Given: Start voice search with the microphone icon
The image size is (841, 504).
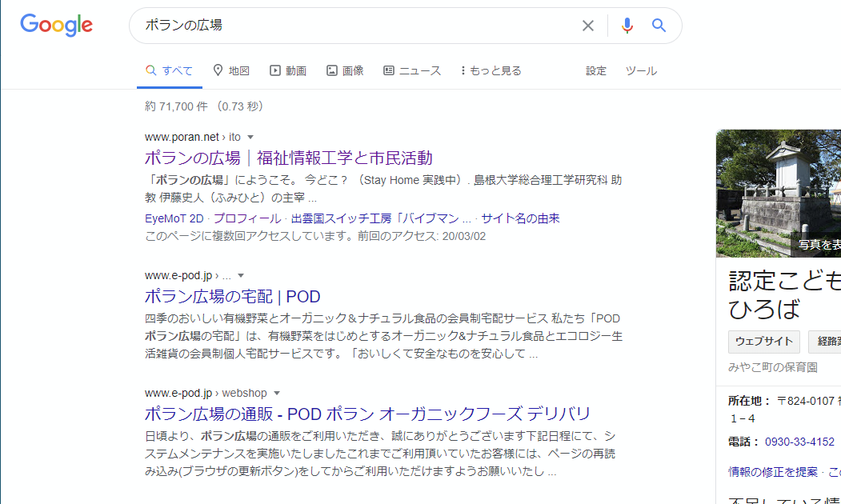Looking at the screenshot, I should tap(627, 26).
